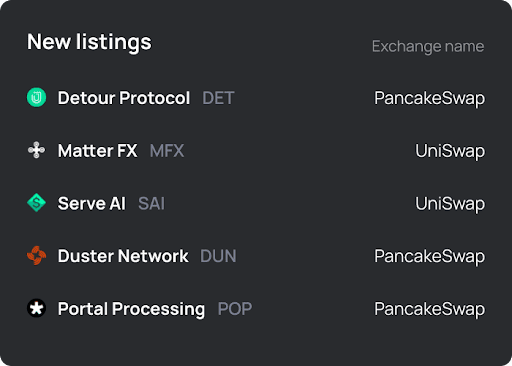
Task: Click PancakeSwap exchange for Detour Protocol
Action: (429, 99)
